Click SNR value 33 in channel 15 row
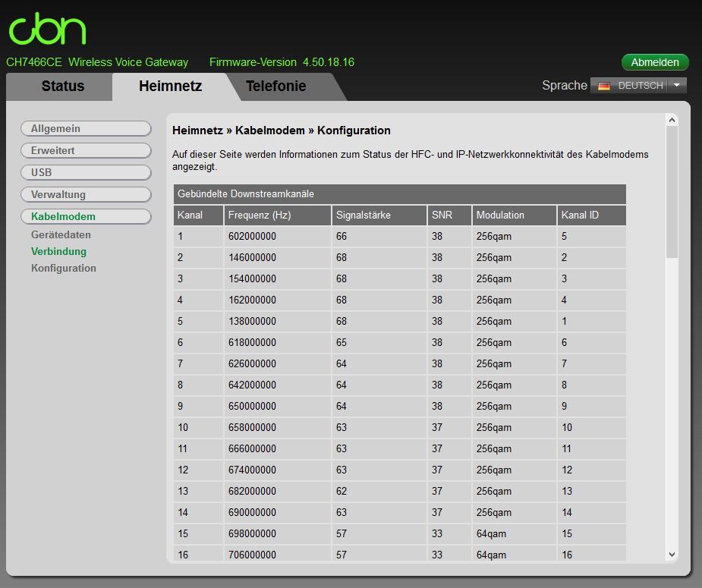 [x=437, y=534]
